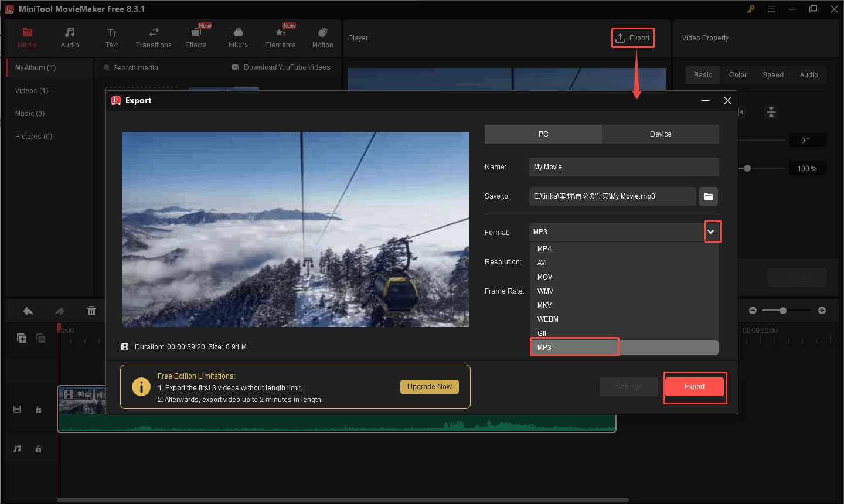Image resolution: width=844 pixels, height=504 pixels.
Task: Switch to the Speed tab in Video Property
Action: (x=772, y=75)
